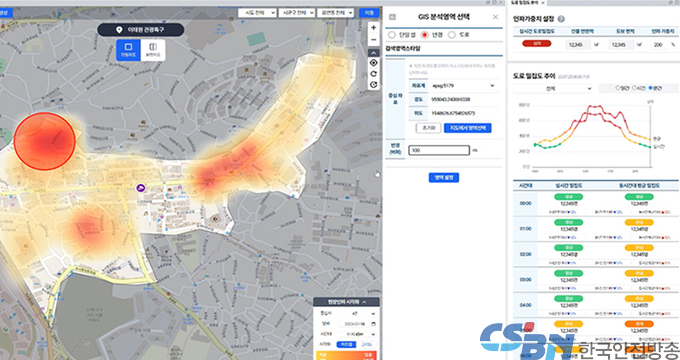Click the red status pill under 실시간 도로밀집도
680x360 pixels.
pos(536,43)
